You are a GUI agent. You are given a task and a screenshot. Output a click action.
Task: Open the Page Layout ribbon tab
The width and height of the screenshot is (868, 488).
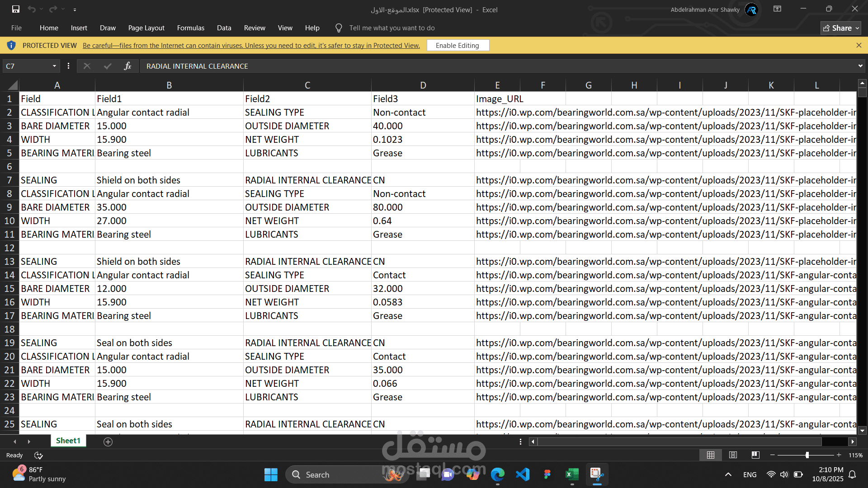tap(146, 28)
